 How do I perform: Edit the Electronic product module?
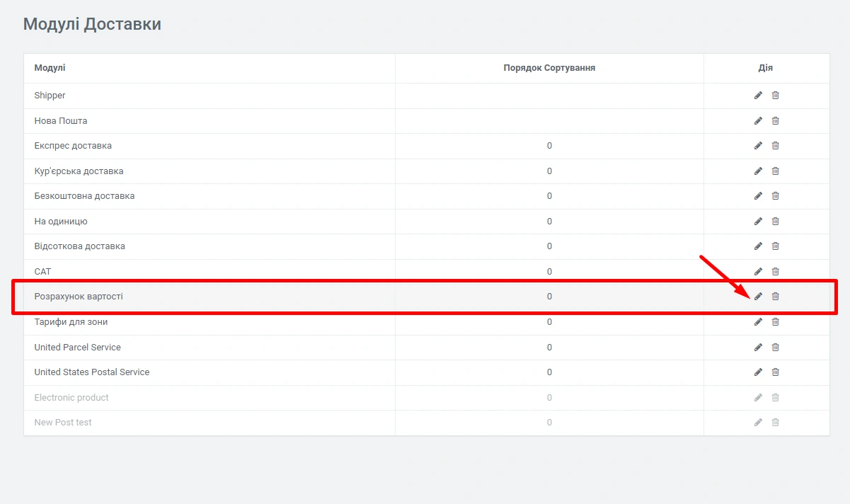click(x=758, y=398)
